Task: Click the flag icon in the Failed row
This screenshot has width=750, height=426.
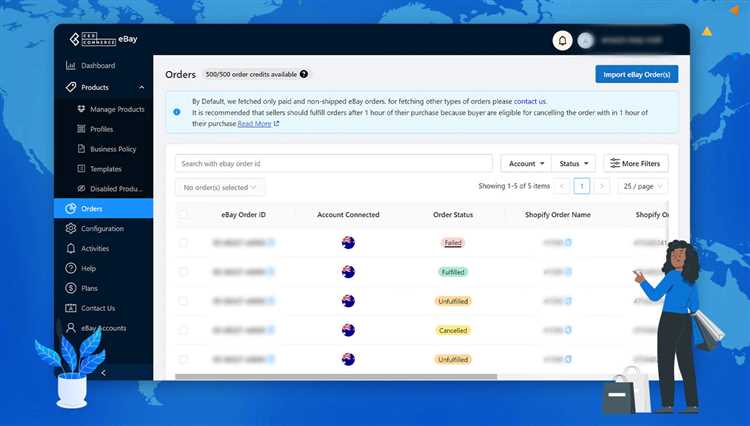Action: (348, 242)
